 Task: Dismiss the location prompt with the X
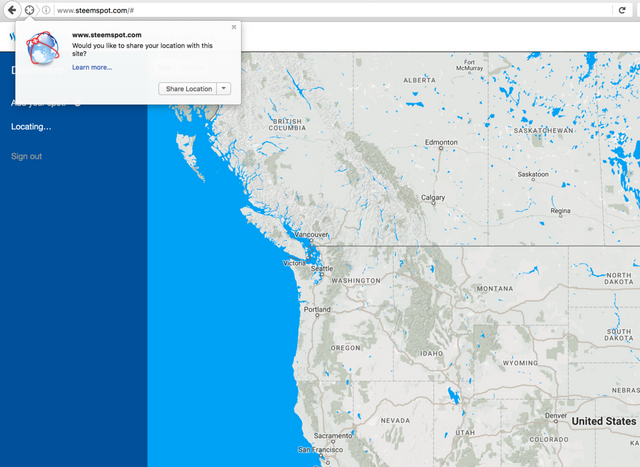click(234, 27)
